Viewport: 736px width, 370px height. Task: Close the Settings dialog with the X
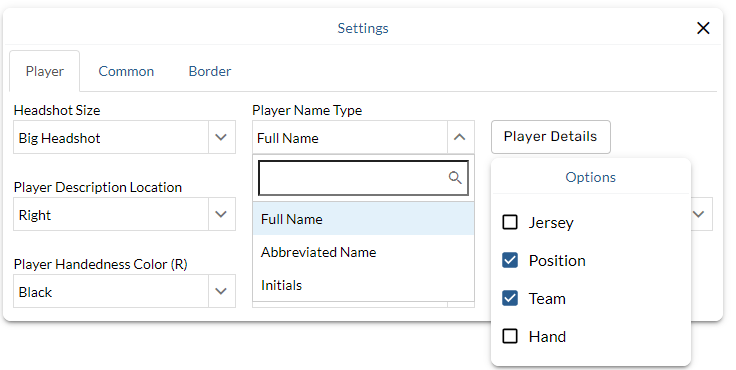703,28
